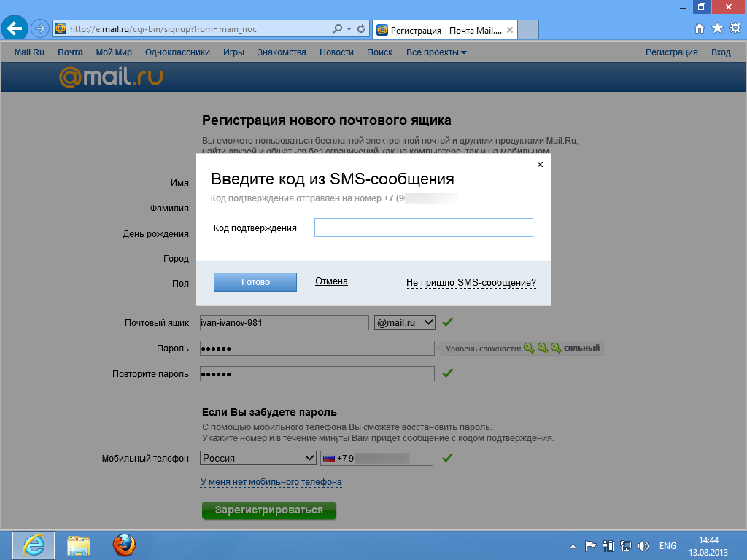
Task: Open address bar autocomplete dropdown arrow
Action: [x=349, y=28]
